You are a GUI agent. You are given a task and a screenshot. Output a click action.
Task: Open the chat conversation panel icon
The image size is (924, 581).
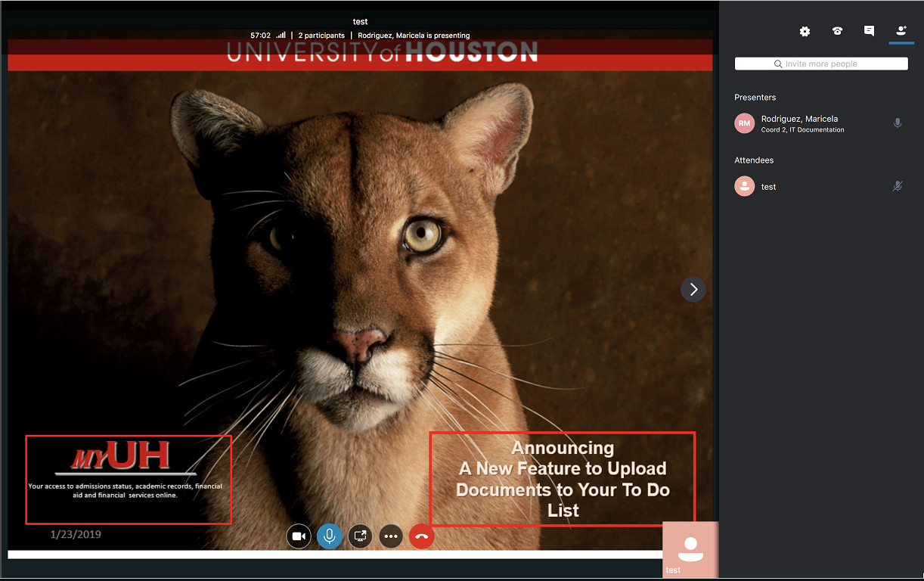(869, 31)
